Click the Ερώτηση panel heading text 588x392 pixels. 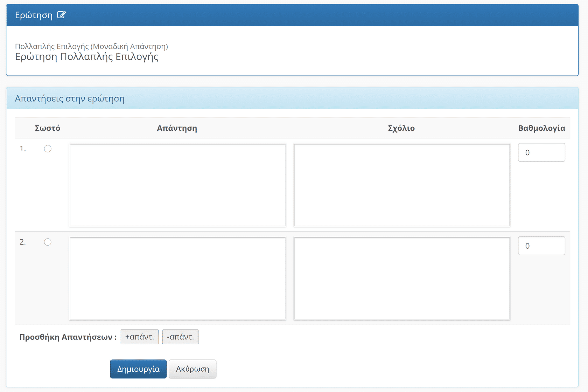[x=34, y=15]
